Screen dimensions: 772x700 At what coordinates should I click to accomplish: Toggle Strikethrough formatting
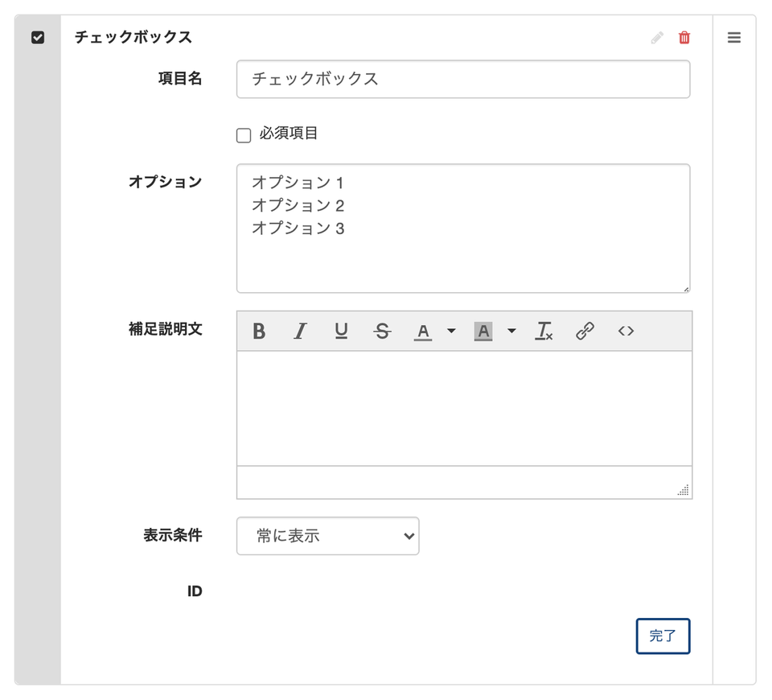[383, 331]
